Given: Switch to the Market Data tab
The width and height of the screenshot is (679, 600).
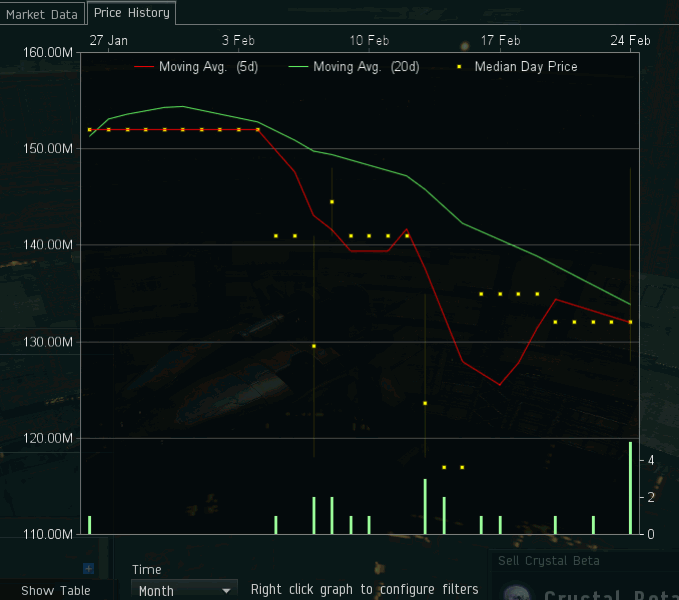Looking at the screenshot, I should click(42, 14).
